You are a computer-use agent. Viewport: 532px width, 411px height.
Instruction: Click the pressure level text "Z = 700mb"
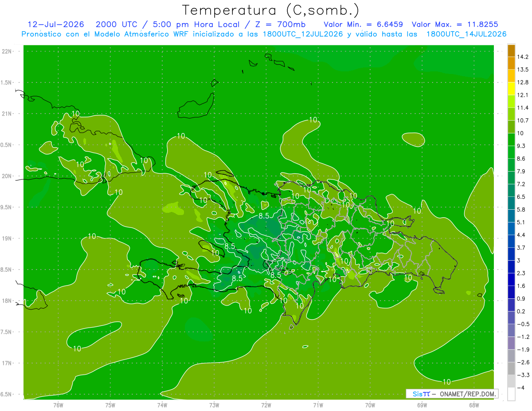coord(280,24)
